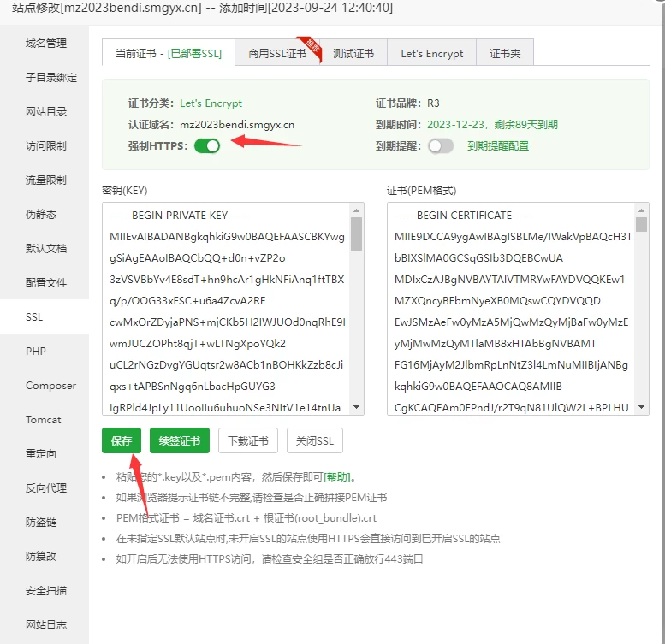Click the KEY box scroll-down arrow
Screen dimensions: 665x644
pos(356,407)
